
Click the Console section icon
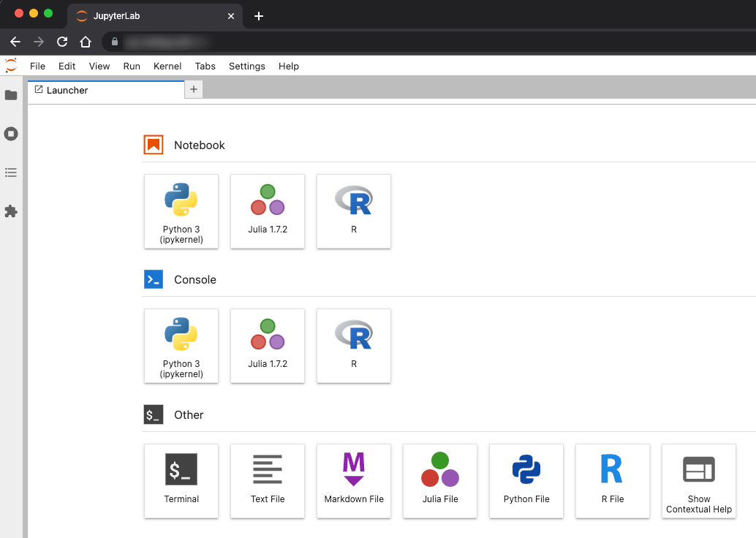click(154, 279)
